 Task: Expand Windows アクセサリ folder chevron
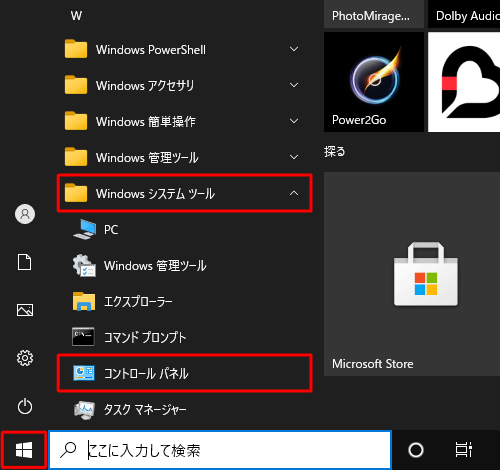tap(294, 85)
